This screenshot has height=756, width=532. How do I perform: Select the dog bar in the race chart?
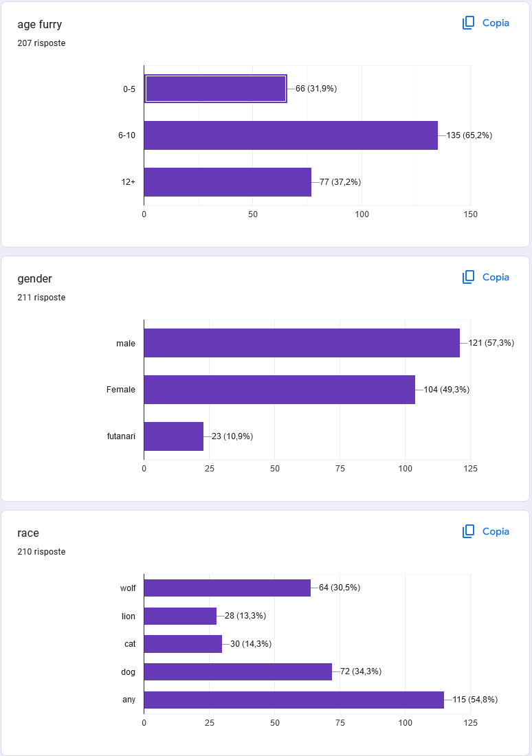tap(237, 671)
